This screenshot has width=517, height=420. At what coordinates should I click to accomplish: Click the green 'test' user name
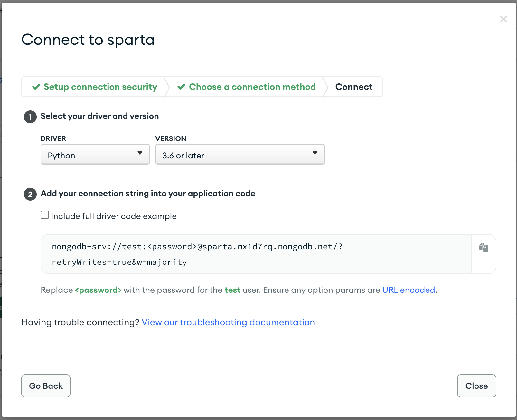(232, 290)
